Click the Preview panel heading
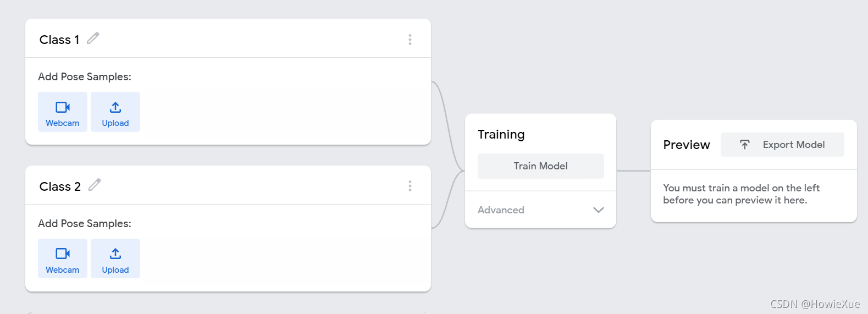The image size is (868, 314). tap(687, 145)
